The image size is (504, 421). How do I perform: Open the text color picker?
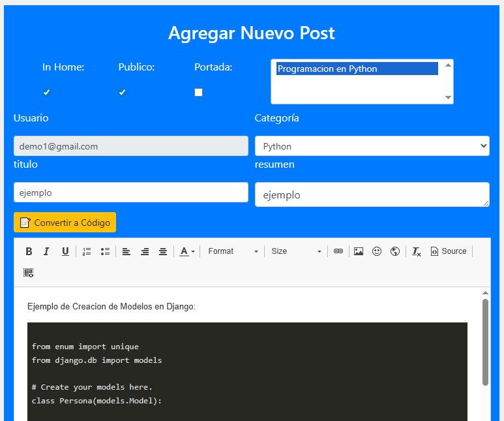[x=187, y=251]
